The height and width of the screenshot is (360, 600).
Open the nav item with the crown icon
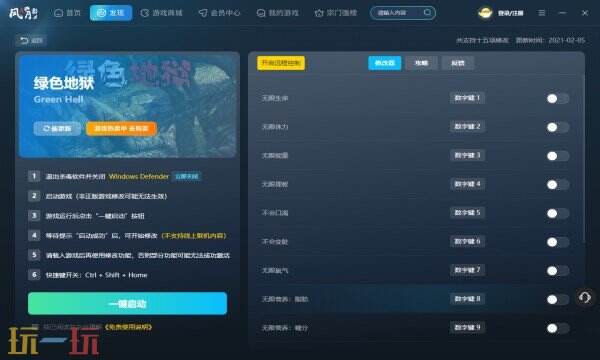pyautogui.click(x=336, y=13)
